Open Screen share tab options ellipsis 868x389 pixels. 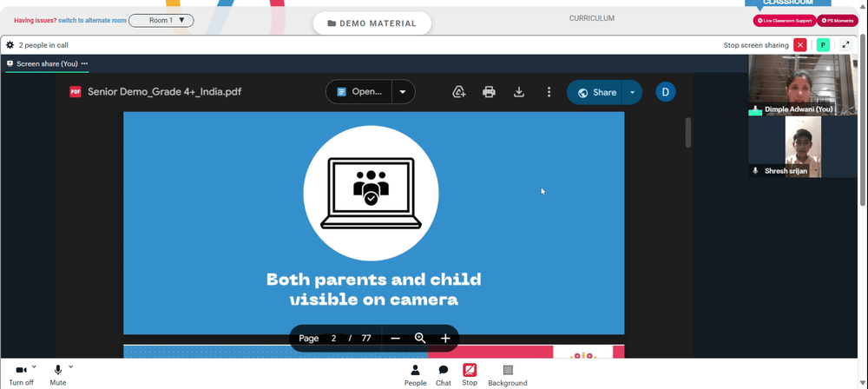coord(84,63)
